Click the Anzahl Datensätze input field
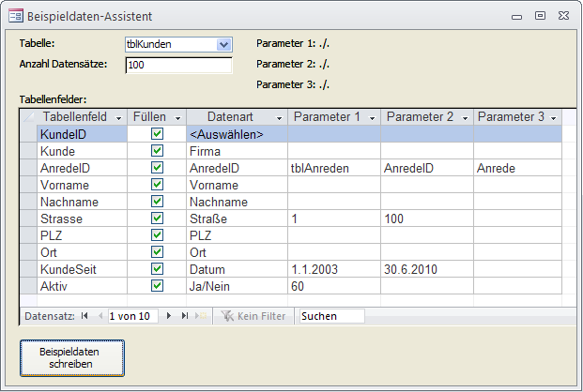The height and width of the screenshot is (392, 583). [178, 66]
